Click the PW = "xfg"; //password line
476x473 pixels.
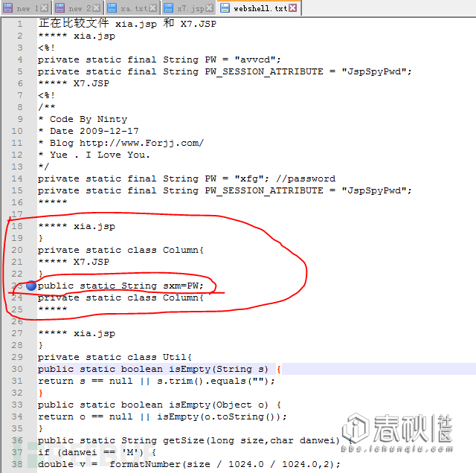pos(187,178)
